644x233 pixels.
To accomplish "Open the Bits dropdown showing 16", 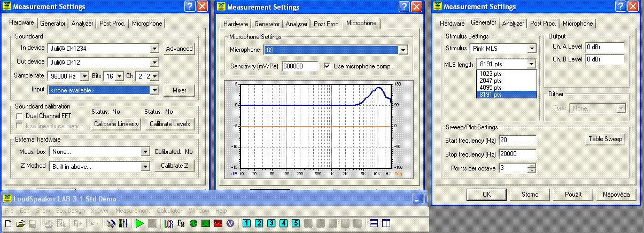I will (x=120, y=76).
